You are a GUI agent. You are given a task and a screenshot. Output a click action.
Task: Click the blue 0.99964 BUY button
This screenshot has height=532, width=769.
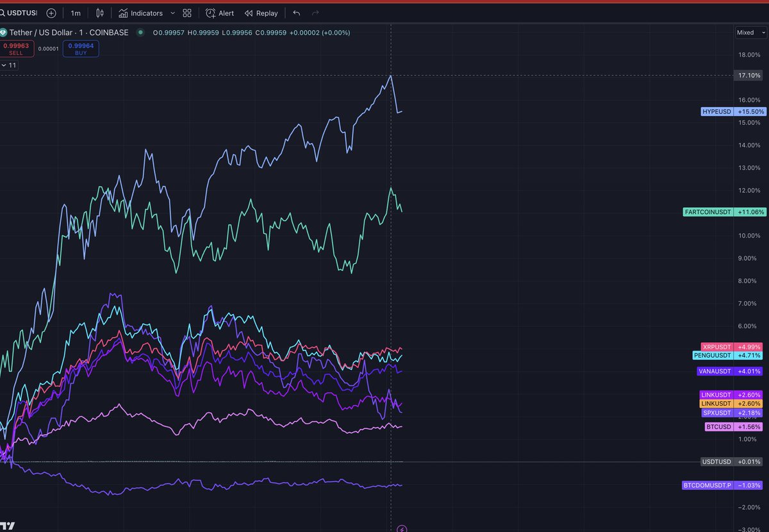[81, 49]
